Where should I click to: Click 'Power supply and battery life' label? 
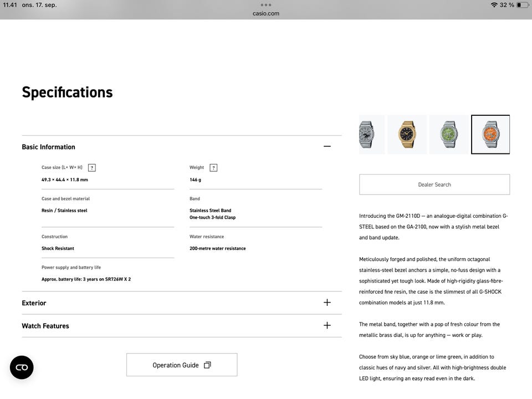[x=71, y=267]
